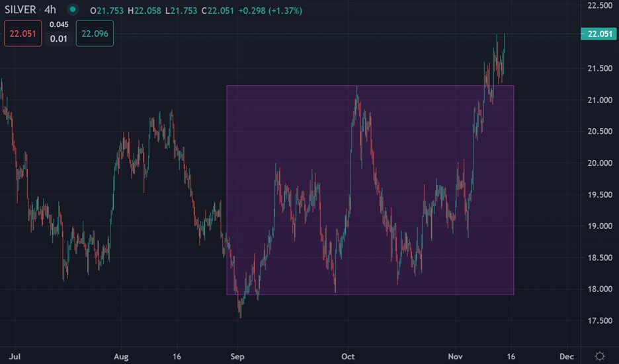Click the C22.051 close value
The height and width of the screenshot is (364, 619).
(x=218, y=11)
